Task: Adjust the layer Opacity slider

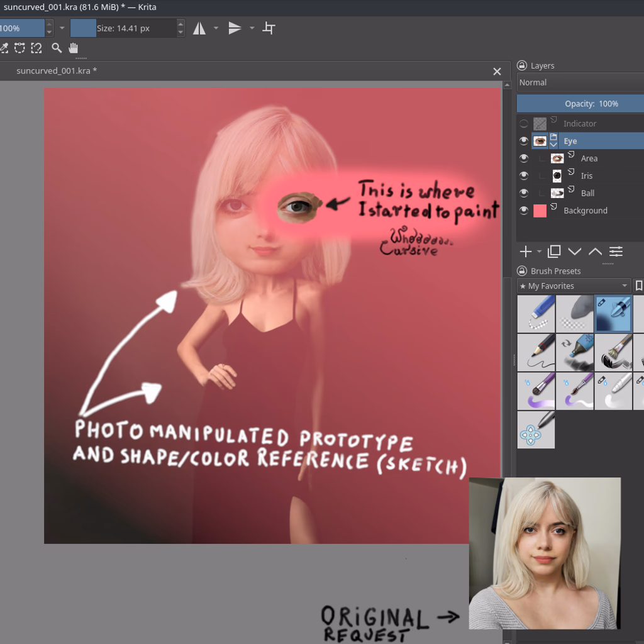Action: coord(580,104)
